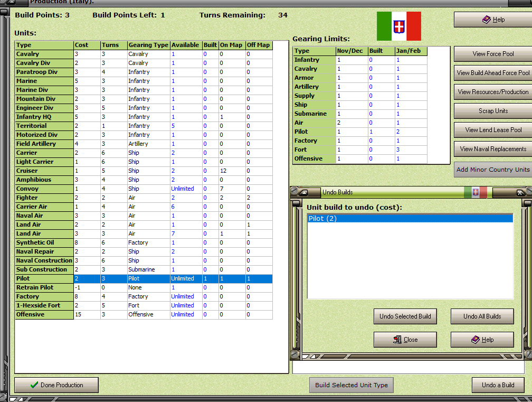Click the Italian flag on the Undo Builds titlebar
The image size is (532, 402).
pos(475,193)
